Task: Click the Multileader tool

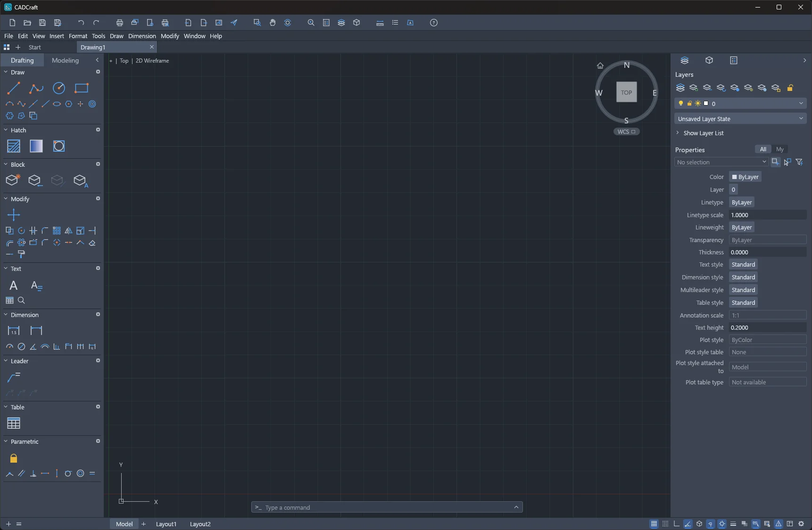Action: point(14,377)
